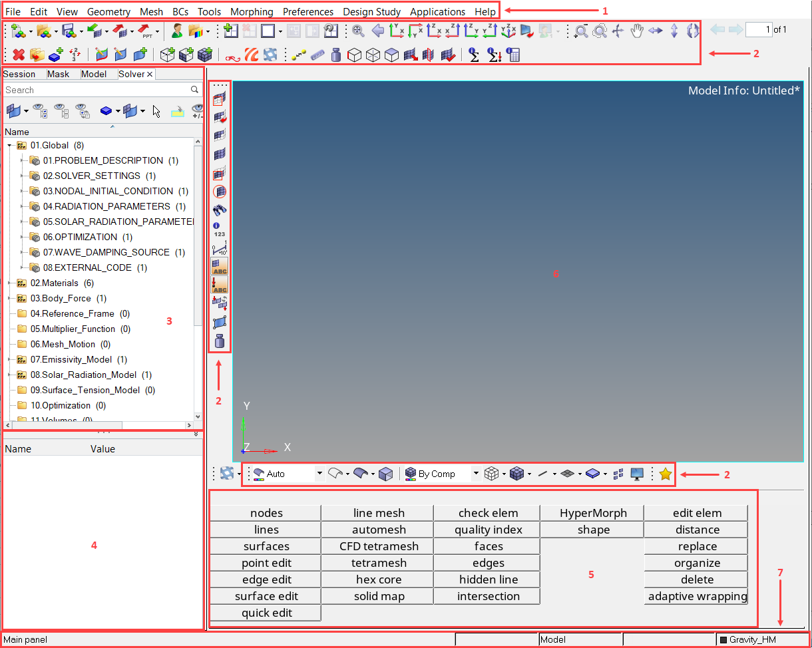Click the find binoculars icon in vertical toolbar
Screen dimensions: 812x648
click(x=220, y=210)
